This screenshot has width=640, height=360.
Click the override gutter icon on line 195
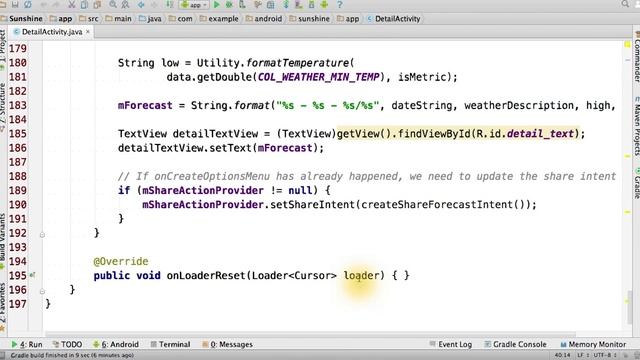tap(32, 275)
